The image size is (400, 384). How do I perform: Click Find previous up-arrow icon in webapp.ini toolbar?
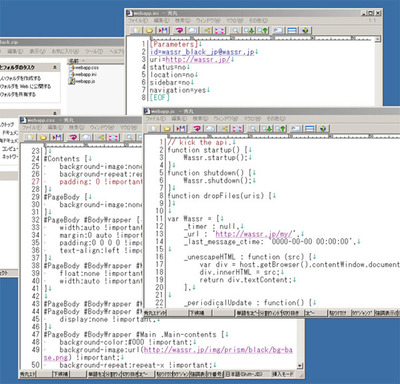[263, 31]
